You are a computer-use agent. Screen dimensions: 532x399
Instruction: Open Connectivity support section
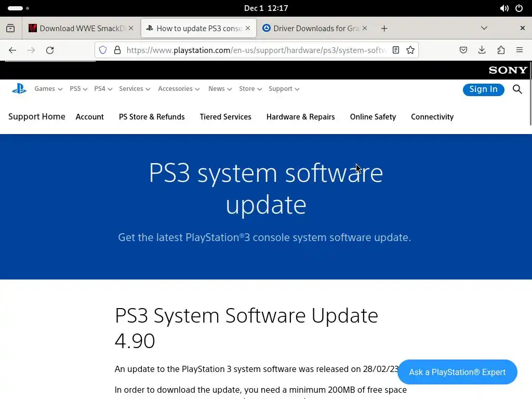432,117
